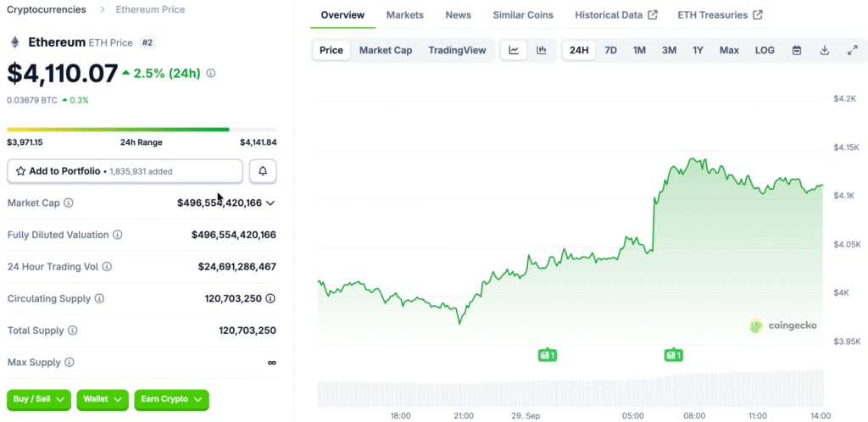
Task: Click the price alert bell icon
Action: pos(263,171)
